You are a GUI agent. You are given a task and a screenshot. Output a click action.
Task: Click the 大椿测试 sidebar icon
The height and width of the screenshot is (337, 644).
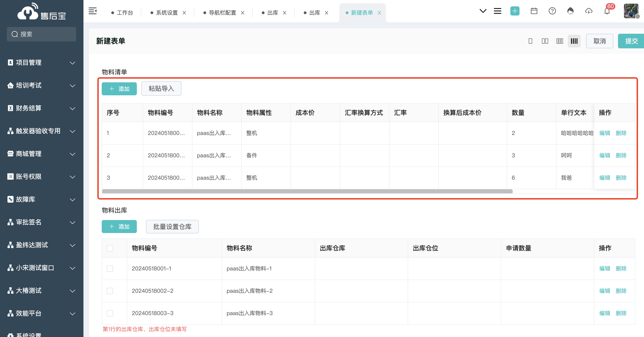coord(10,290)
